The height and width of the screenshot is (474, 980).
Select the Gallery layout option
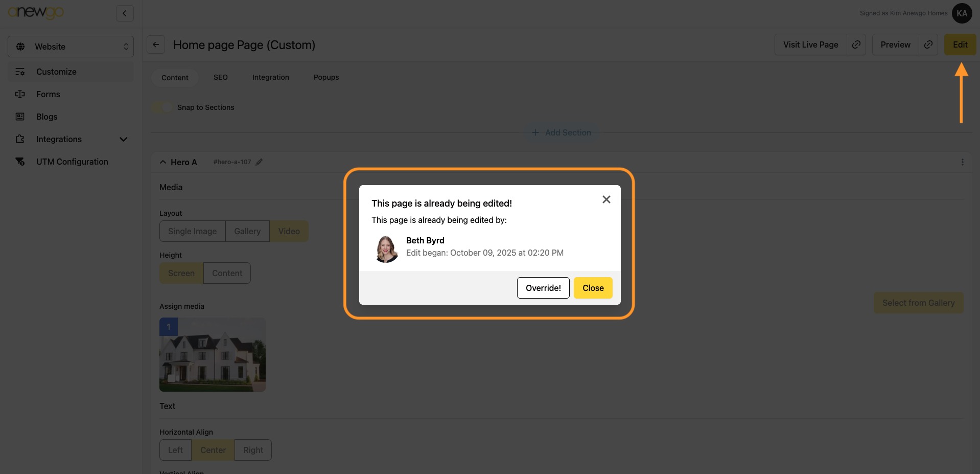[247, 231]
